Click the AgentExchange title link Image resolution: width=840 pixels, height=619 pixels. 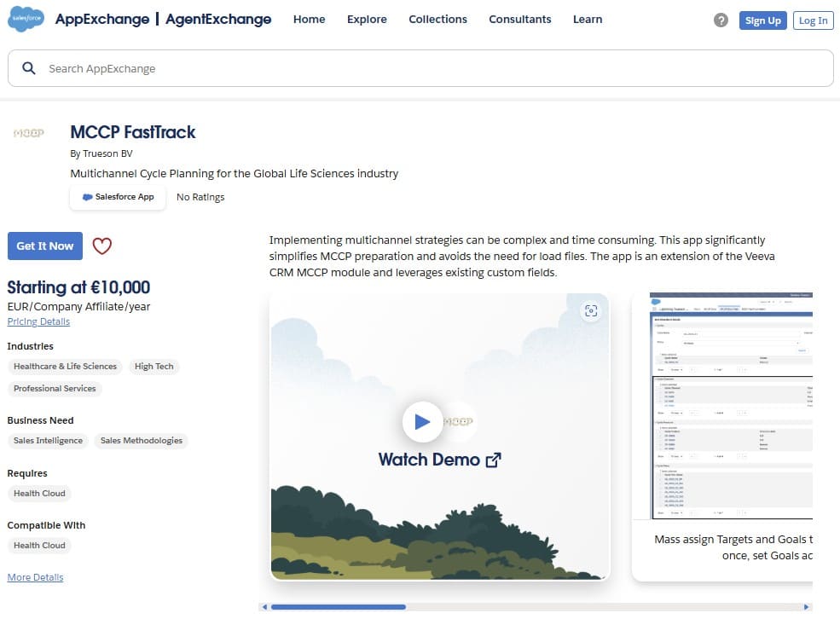218,20
